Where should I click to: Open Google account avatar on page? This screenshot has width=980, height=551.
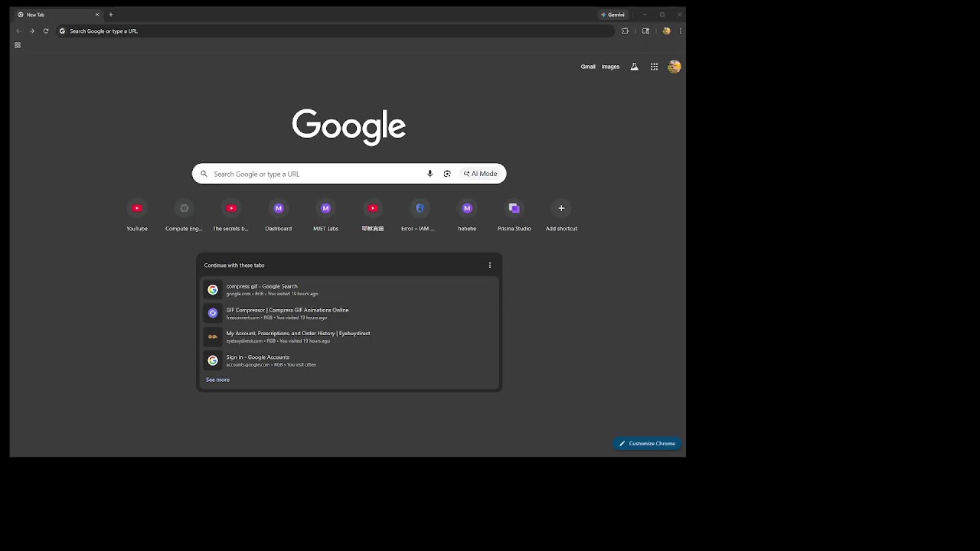pos(675,67)
